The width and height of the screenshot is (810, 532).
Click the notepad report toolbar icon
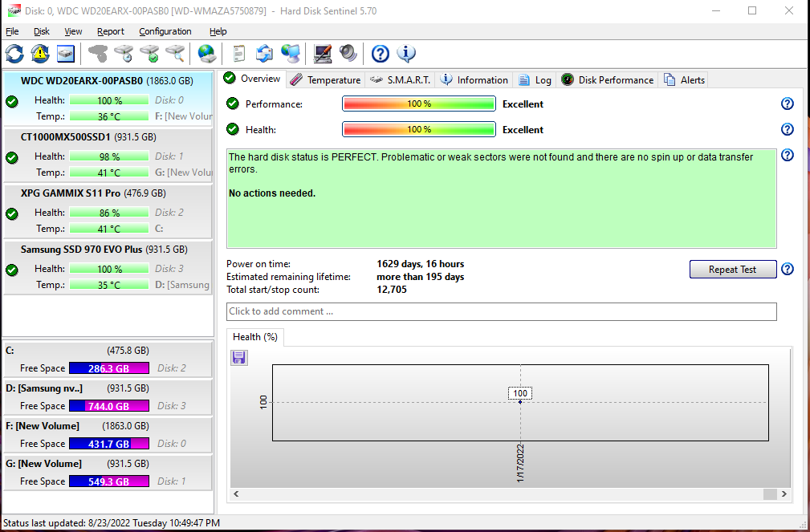[238, 54]
